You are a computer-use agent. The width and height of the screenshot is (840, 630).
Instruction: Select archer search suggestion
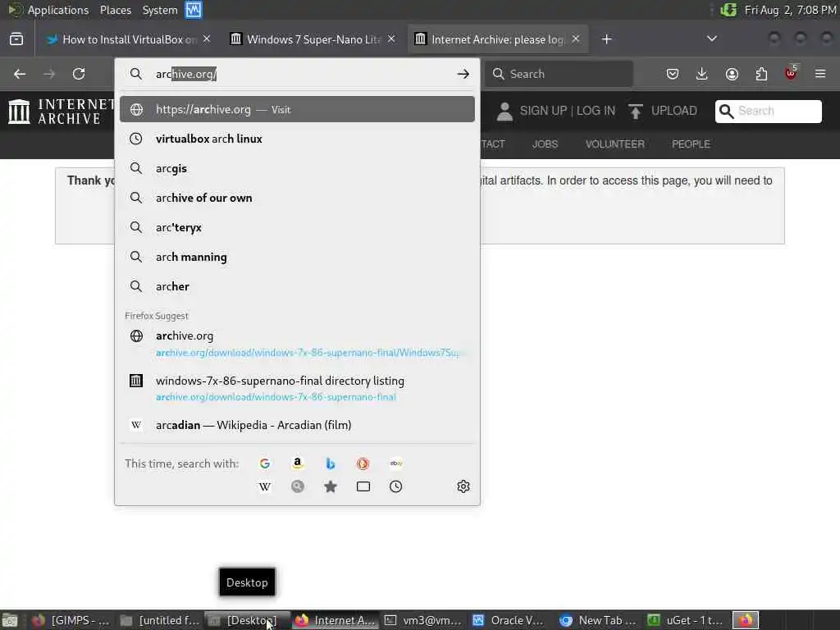[297, 286]
